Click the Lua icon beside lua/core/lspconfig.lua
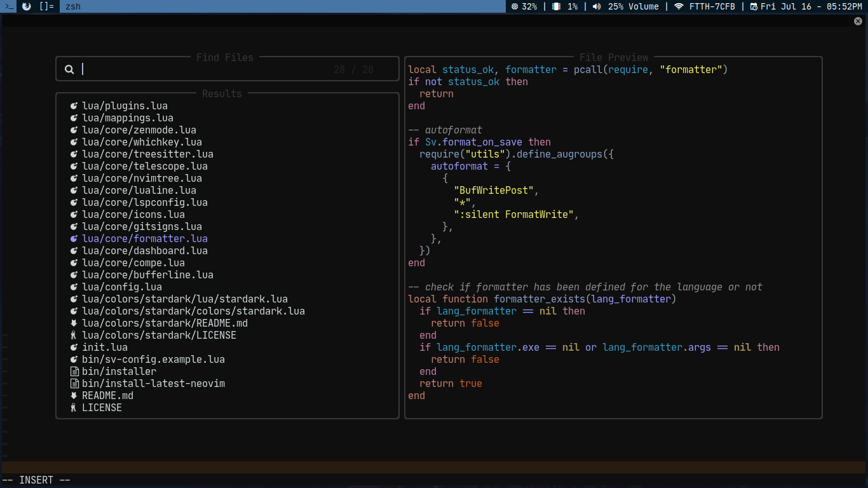 74,203
